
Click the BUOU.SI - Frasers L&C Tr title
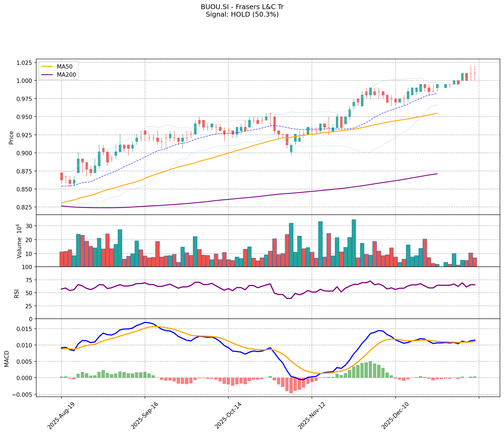tap(242, 7)
